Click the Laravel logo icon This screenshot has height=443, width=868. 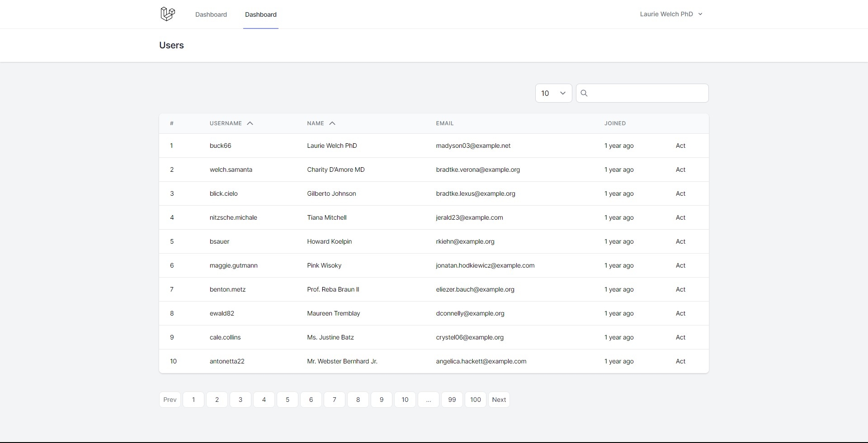[168, 14]
